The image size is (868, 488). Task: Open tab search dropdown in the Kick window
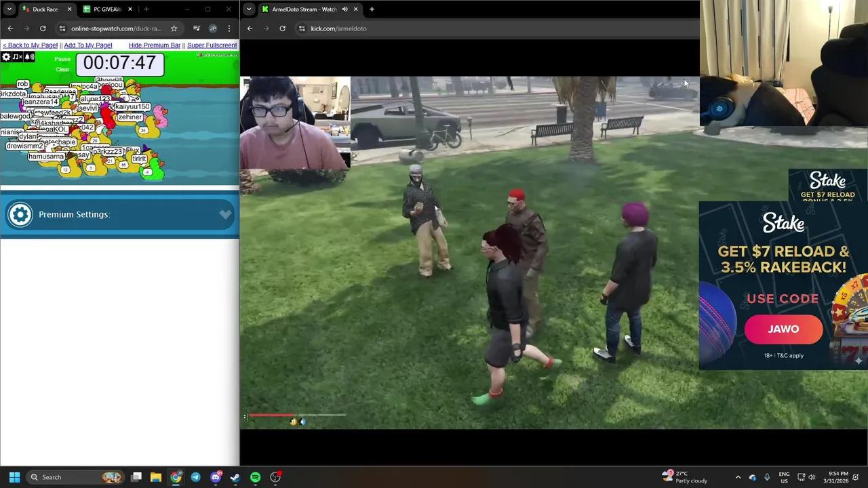249,9
